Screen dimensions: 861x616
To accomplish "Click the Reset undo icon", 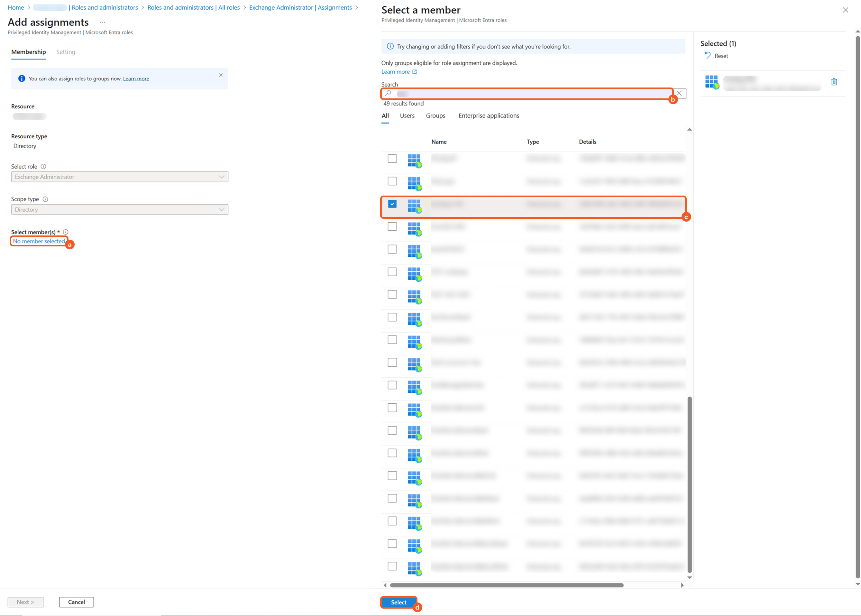I will pyautogui.click(x=707, y=55).
